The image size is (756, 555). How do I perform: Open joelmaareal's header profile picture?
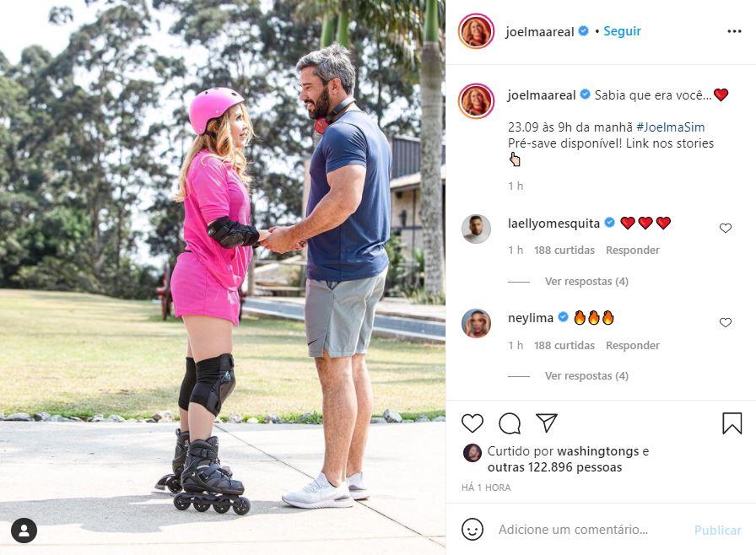click(476, 31)
